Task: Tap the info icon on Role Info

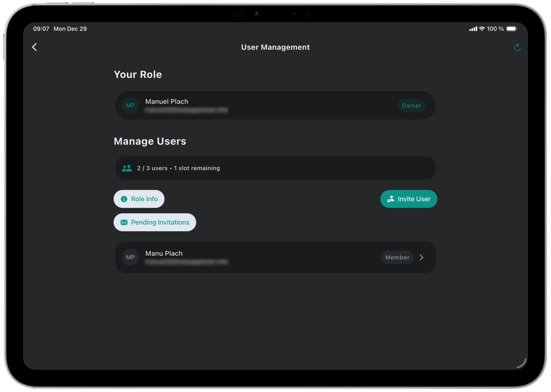Action: pyautogui.click(x=124, y=199)
